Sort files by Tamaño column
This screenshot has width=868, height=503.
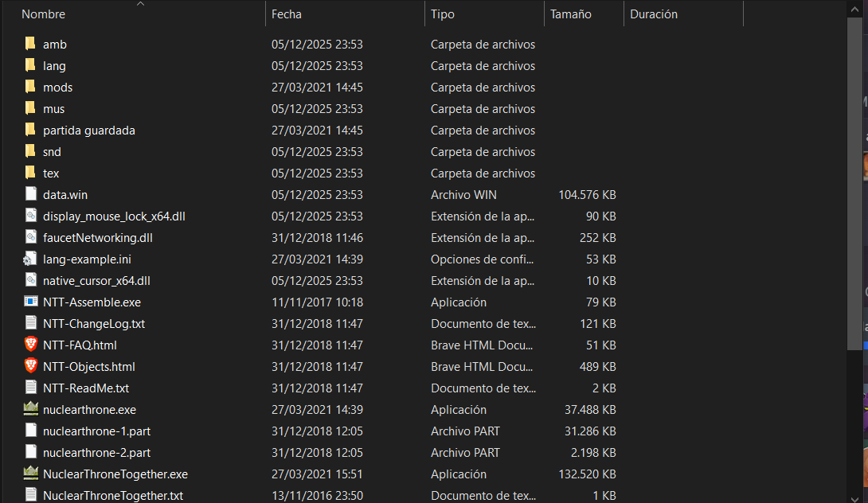(x=570, y=14)
